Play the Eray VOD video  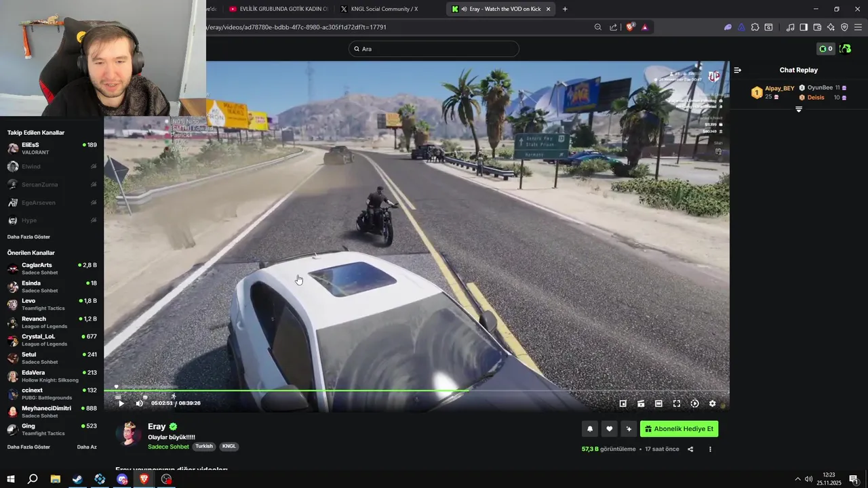(x=121, y=403)
